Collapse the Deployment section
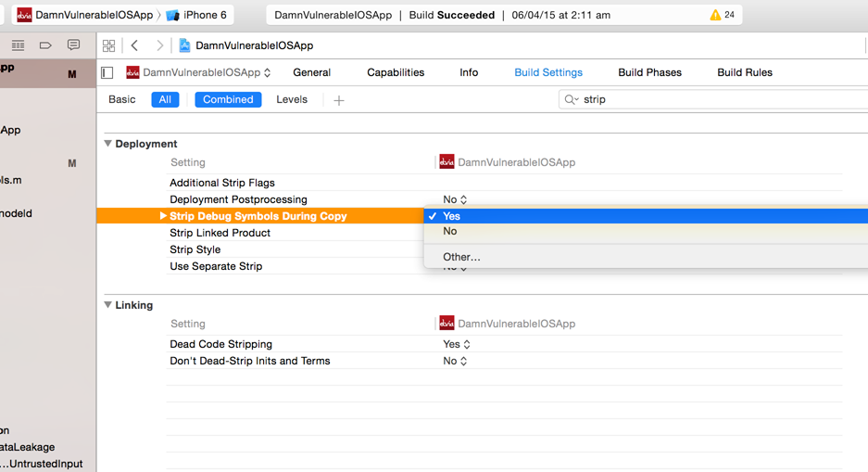Image resolution: width=868 pixels, height=472 pixels. click(x=108, y=144)
